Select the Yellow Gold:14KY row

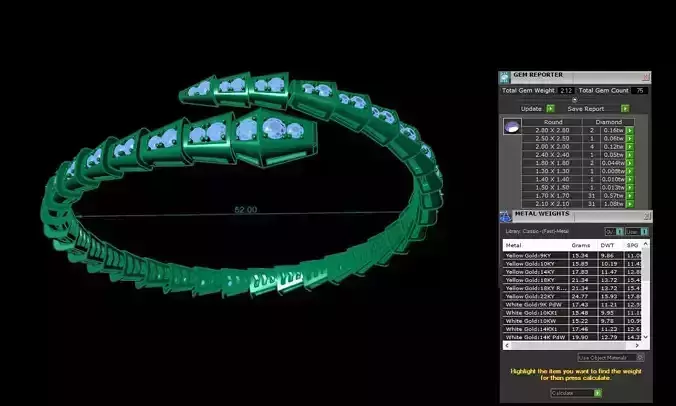pos(572,272)
